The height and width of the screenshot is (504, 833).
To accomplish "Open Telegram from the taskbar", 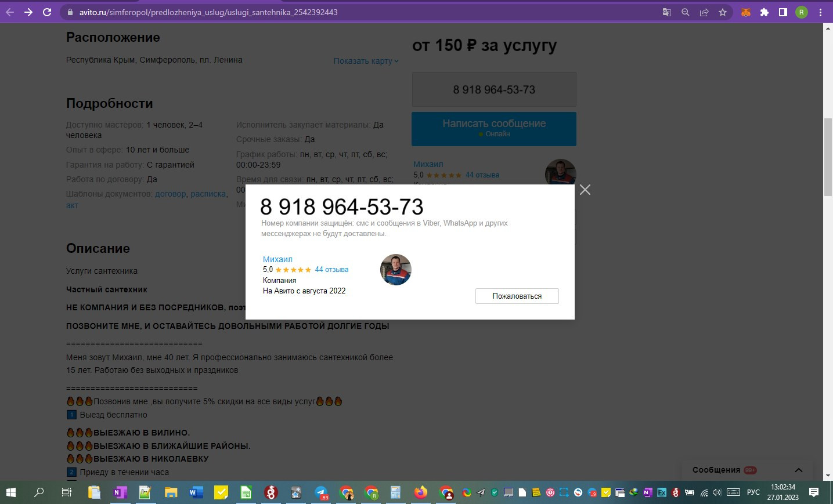I will click(x=322, y=492).
